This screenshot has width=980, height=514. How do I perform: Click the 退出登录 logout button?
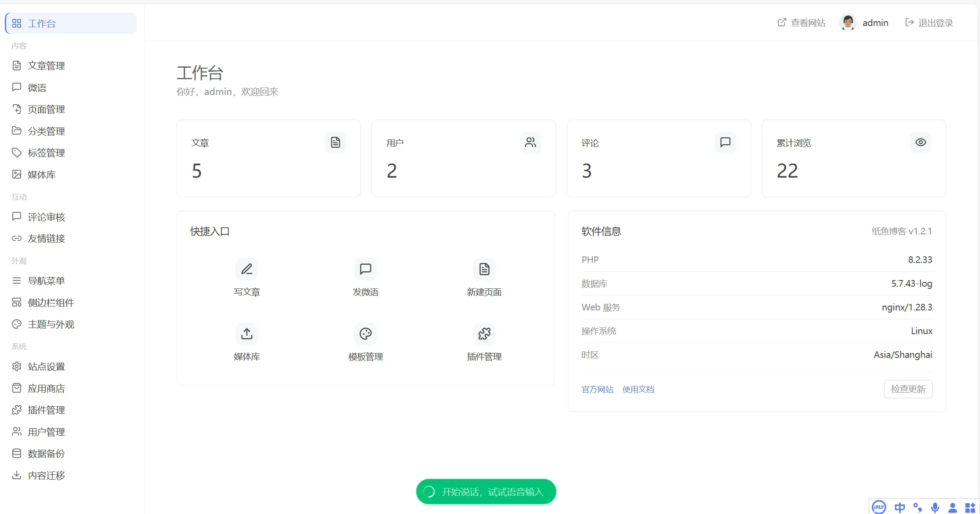coord(929,23)
